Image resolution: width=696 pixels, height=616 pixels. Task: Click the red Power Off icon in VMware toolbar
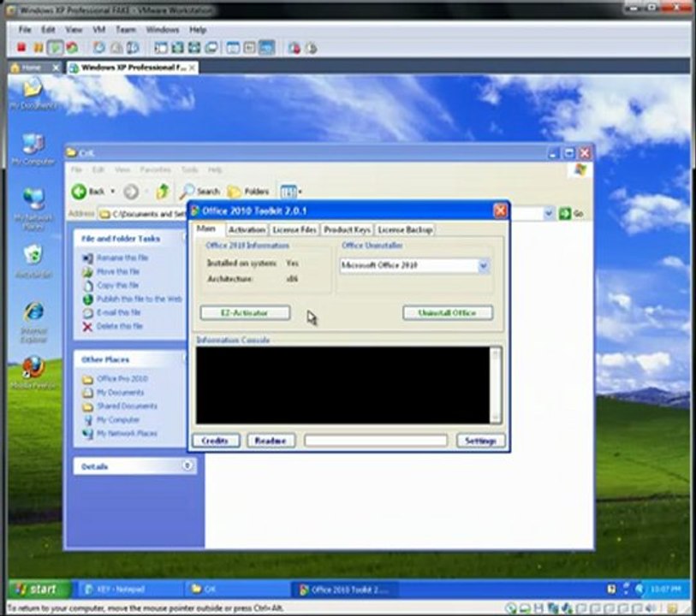tap(21, 47)
